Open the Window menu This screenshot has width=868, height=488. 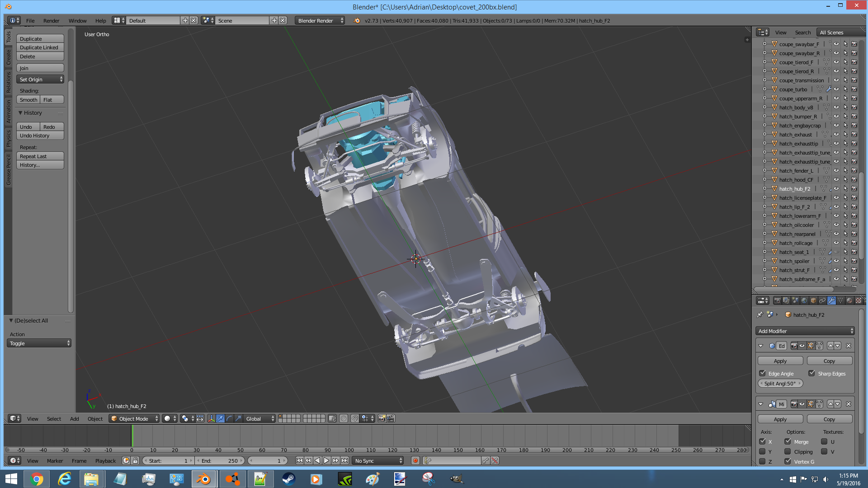77,21
